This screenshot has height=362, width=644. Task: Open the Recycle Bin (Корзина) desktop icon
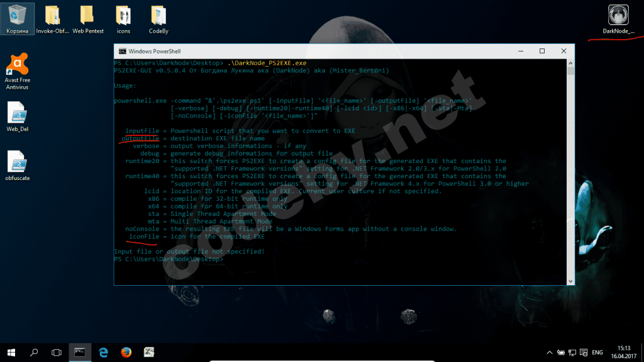17,19
